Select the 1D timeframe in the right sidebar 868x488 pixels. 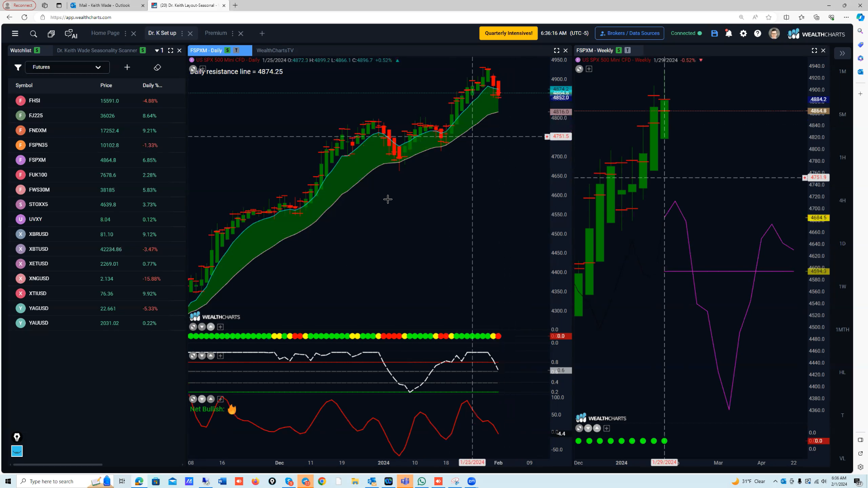(x=842, y=244)
